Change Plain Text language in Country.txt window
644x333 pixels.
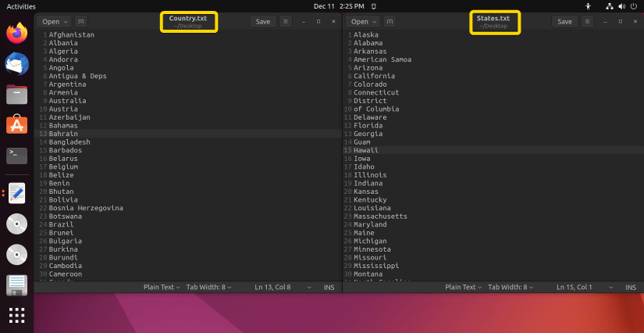coord(162,287)
